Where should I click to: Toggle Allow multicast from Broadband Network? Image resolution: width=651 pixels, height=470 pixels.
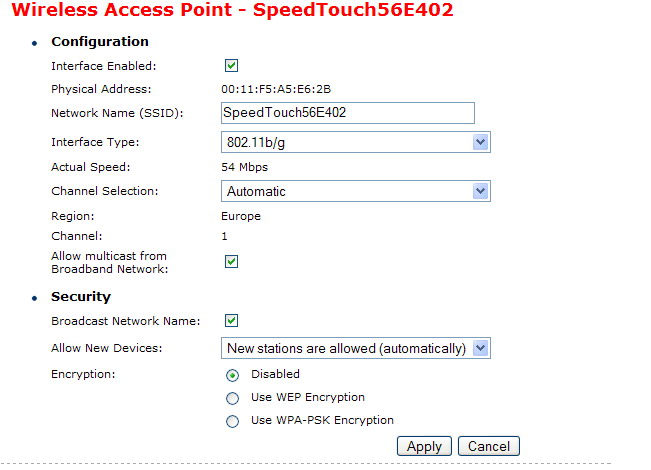click(x=231, y=262)
